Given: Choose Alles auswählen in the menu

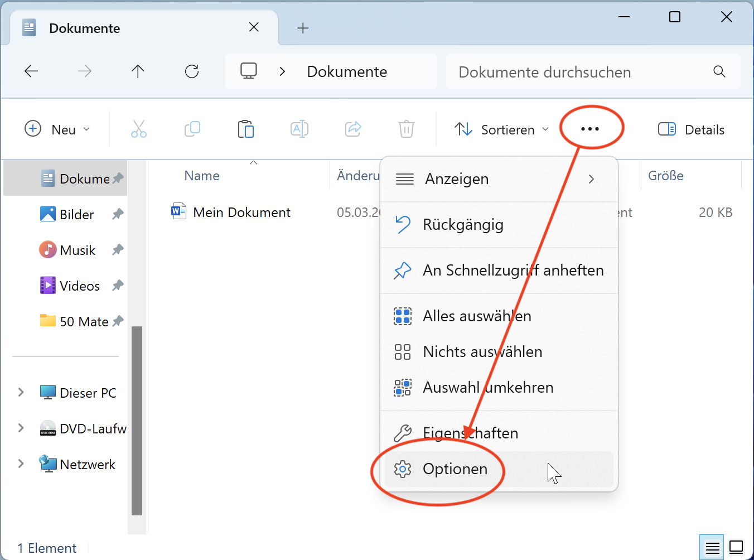Looking at the screenshot, I should [476, 316].
